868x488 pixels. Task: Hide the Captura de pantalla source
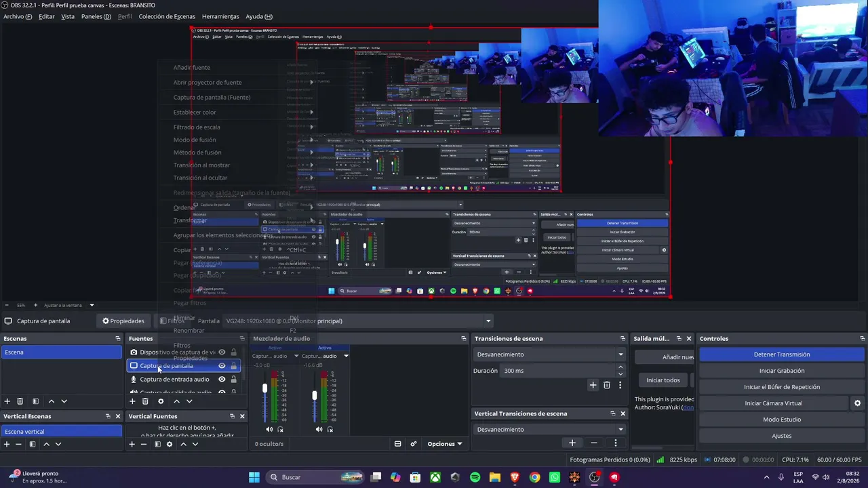(222, 366)
